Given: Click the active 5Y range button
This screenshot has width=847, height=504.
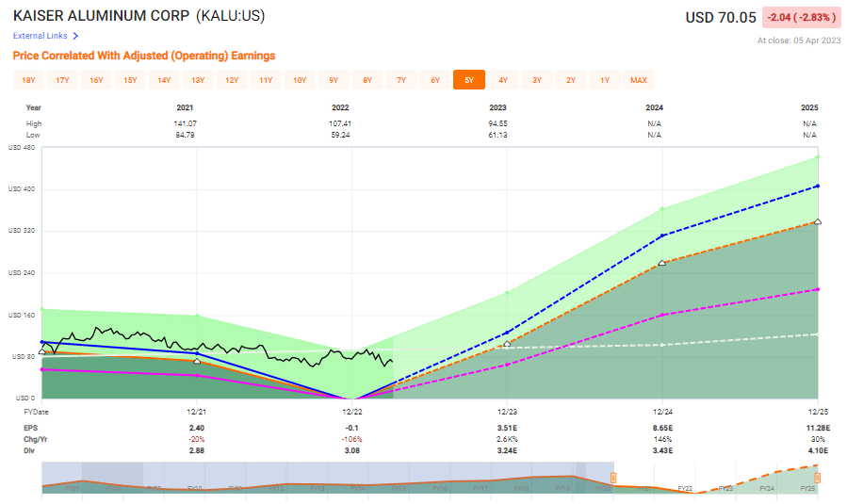Looking at the screenshot, I should coord(469,80).
